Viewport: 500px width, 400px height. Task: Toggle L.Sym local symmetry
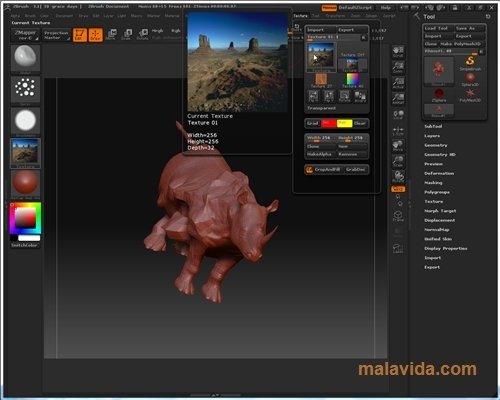398,131
